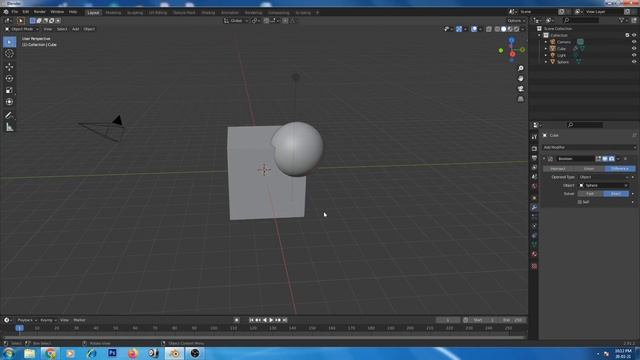Open the Global transform orientation dropdown
Screen dimensions: 640x360
[x=236, y=20]
